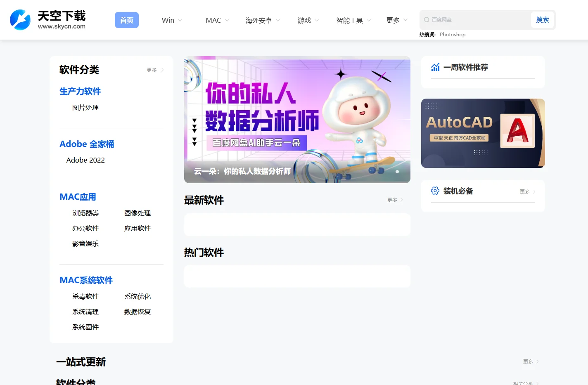Image resolution: width=588 pixels, height=385 pixels.
Task: Open 更多 beside 一站式更新
Action: [x=531, y=361]
